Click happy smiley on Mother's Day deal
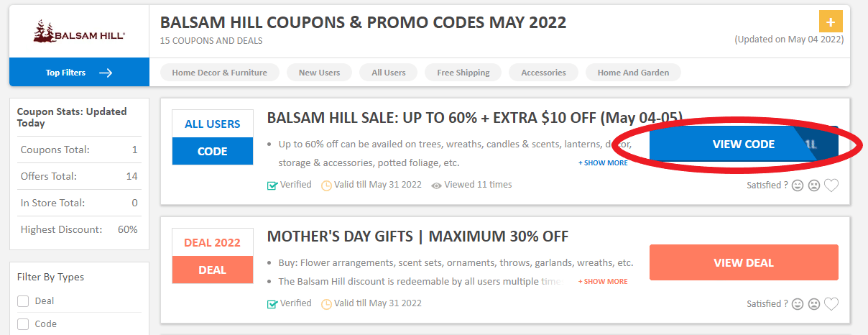This screenshot has width=868, height=335. (798, 304)
